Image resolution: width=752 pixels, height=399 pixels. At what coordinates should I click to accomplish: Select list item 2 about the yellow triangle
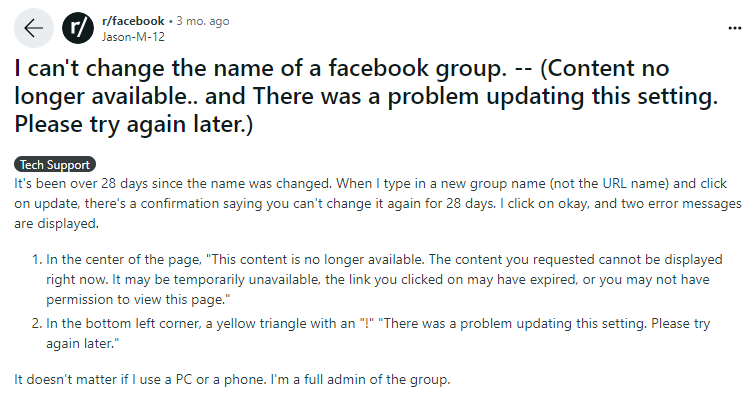[x=370, y=333]
